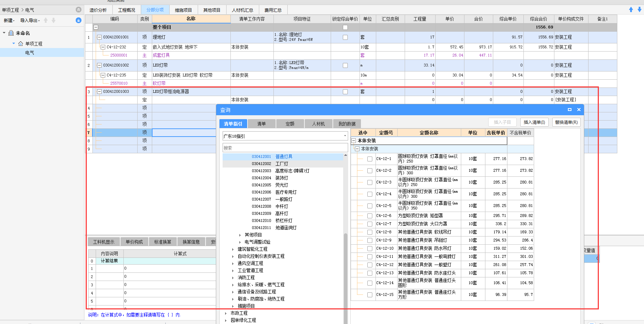Check the C4-12-12 一般壁灯 row
The height and width of the screenshot is (324, 644).
coord(370,265)
